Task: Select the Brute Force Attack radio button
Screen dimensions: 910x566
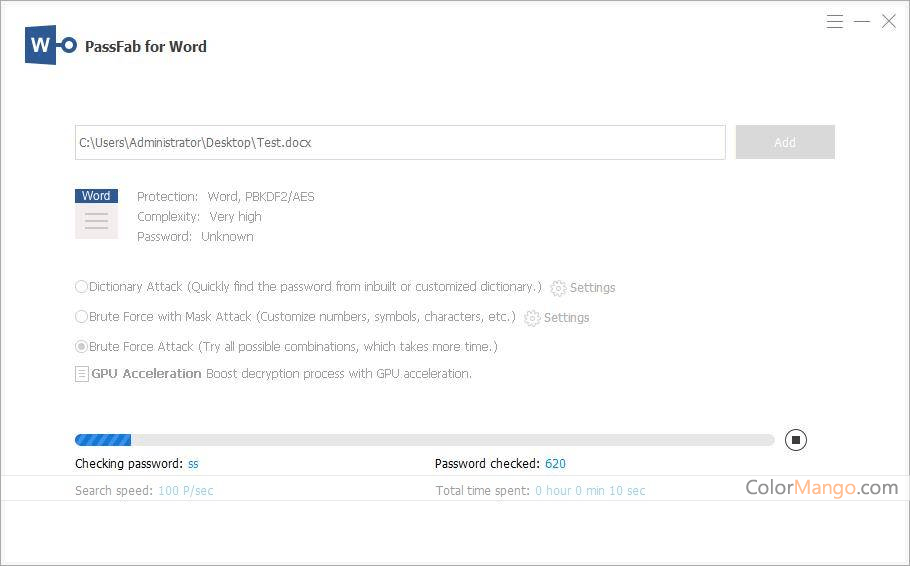Action: coord(82,347)
